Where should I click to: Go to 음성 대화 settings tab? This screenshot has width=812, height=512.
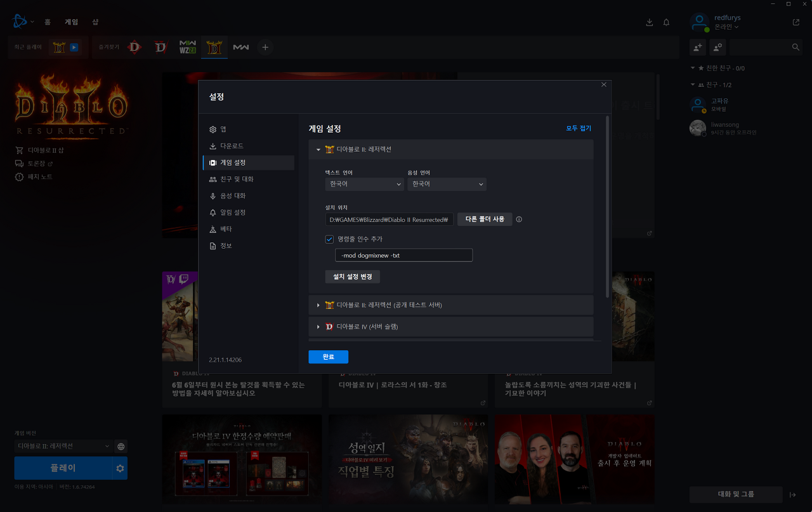coord(248,196)
